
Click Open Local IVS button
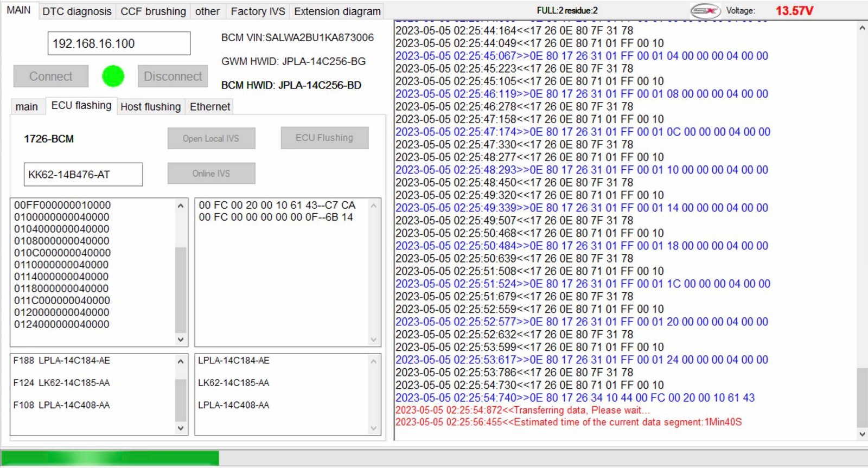[x=211, y=138]
